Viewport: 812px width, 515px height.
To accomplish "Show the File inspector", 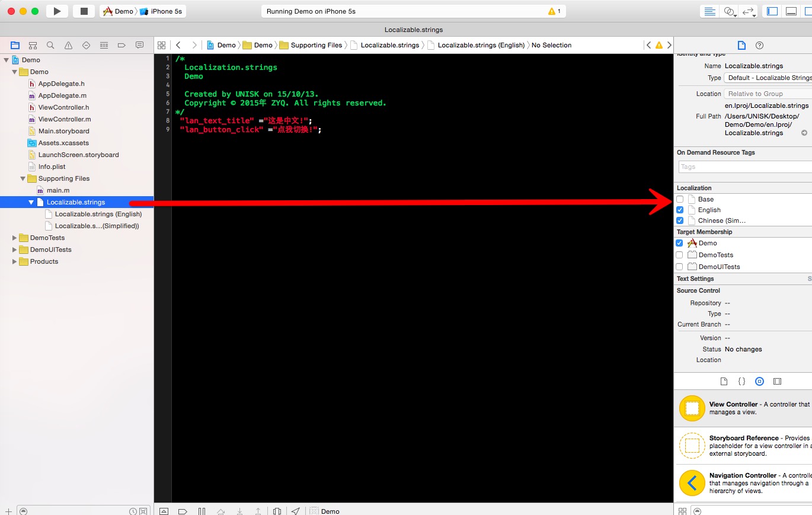I will [741, 46].
